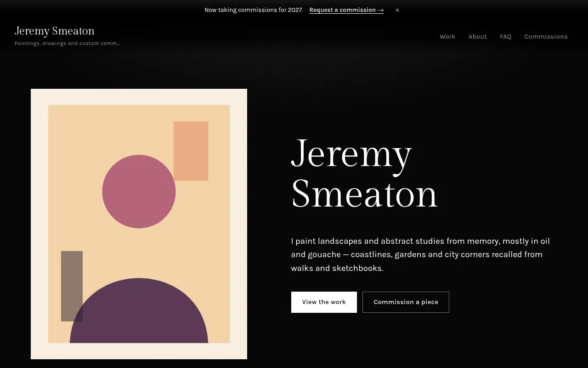Image resolution: width=588 pixels, height=368 pixels.
Task: Select Commissions in the top navigation
Action: tap(546, 36)
